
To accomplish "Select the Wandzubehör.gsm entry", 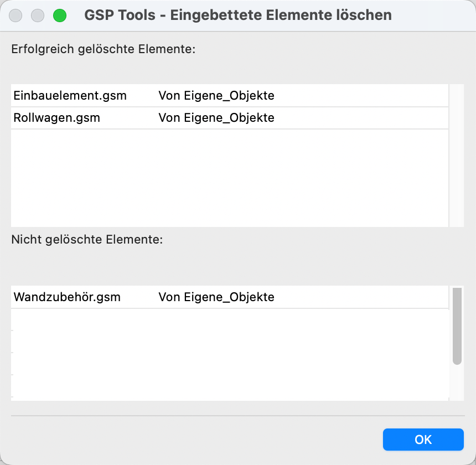I will [x=66, y=297].
